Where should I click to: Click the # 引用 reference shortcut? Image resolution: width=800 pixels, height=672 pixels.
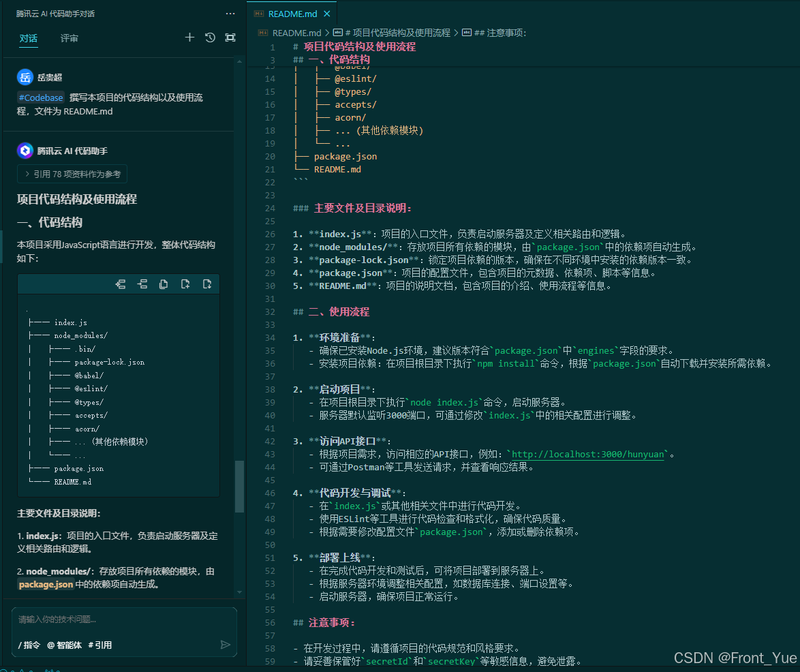click(100, 645)
